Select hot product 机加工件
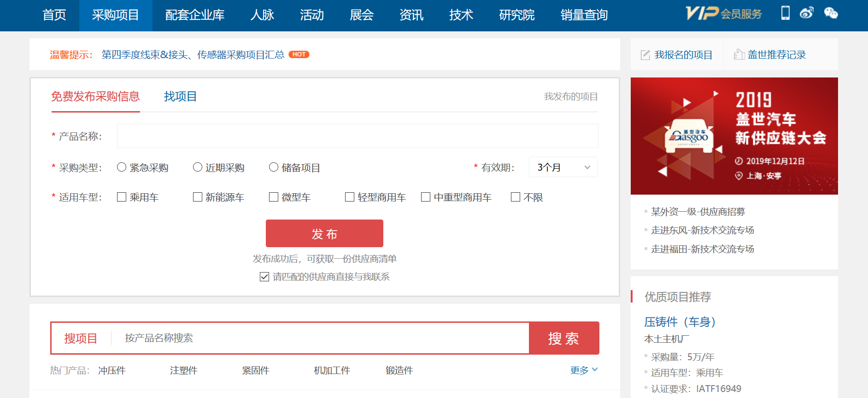 click(332, 370)
